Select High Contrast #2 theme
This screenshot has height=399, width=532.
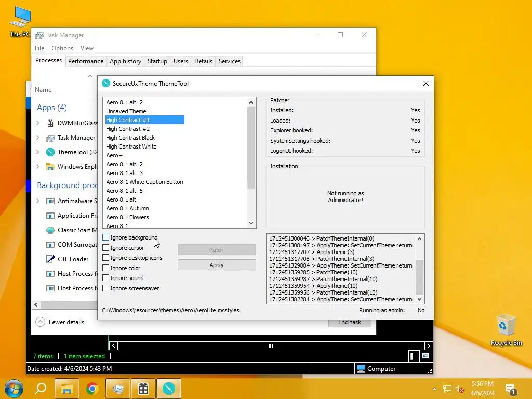(x=128, y=129)
